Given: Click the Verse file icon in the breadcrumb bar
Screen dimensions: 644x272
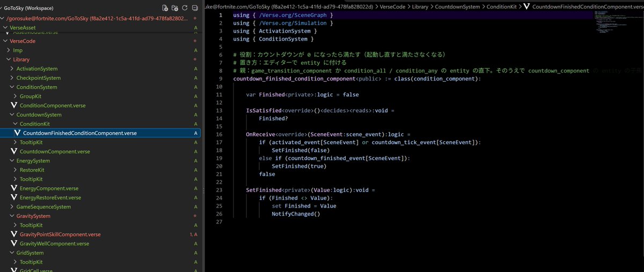Looking at the screenshot, I should (526, 6).
